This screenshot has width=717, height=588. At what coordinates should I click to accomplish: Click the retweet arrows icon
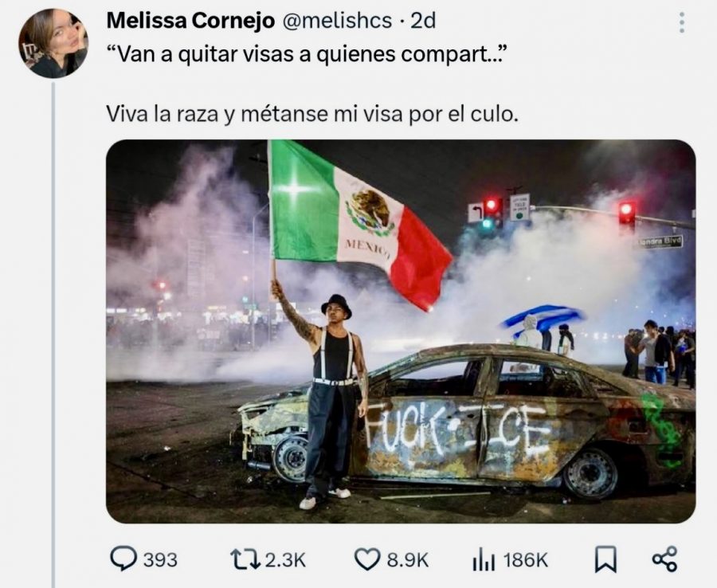[x=245, y=559]
